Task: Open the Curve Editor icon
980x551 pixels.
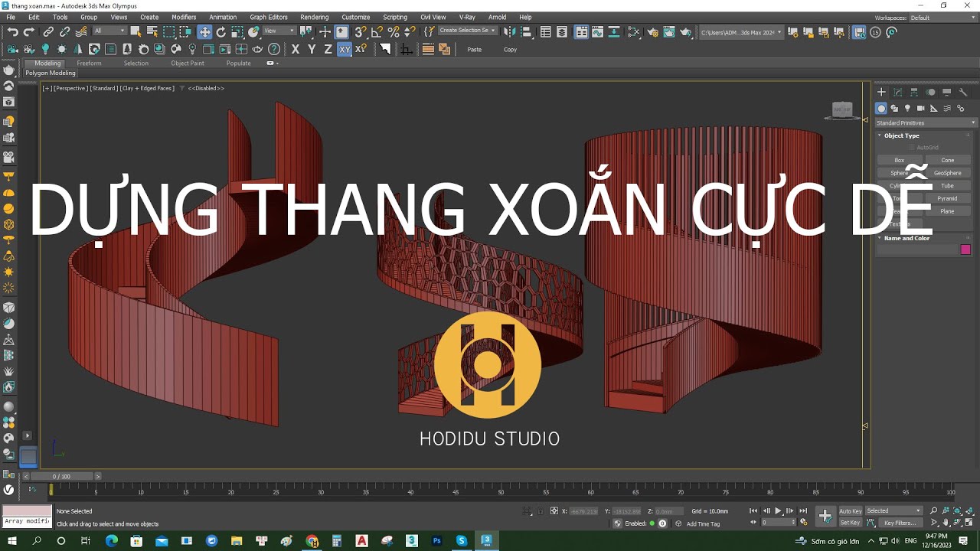Action: [x=598, y=31]
